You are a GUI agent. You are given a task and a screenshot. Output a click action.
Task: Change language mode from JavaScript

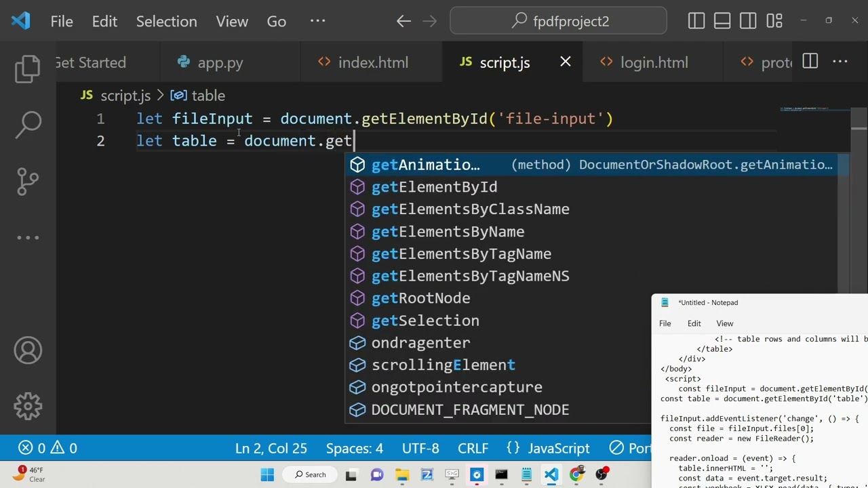coord(558,448)
